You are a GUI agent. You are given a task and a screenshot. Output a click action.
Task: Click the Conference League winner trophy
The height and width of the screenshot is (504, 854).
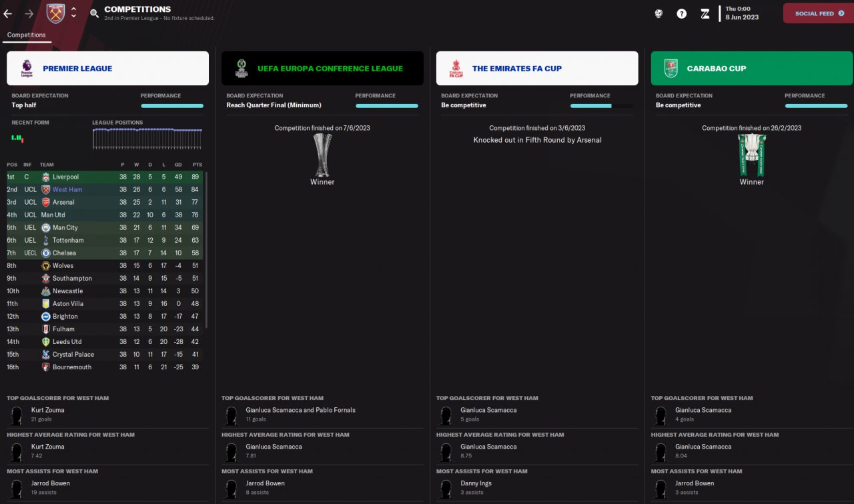tap(322, 155)
